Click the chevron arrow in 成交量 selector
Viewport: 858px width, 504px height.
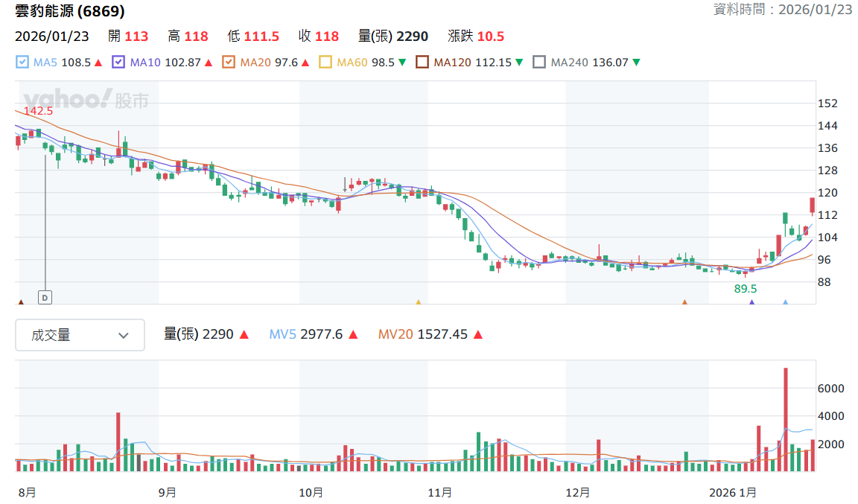pos(124,336)
